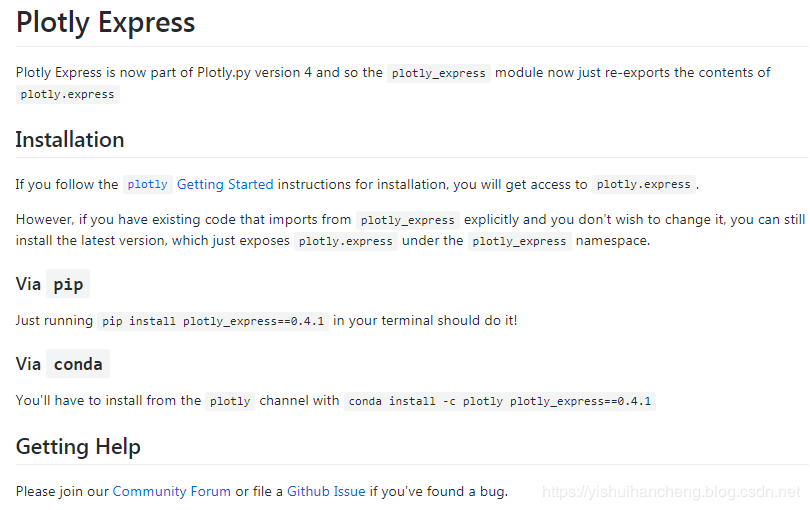Click the Via pip subheading
Image resolution: width=810 pixels, height=510 pixels.
[x=53, y=284]
